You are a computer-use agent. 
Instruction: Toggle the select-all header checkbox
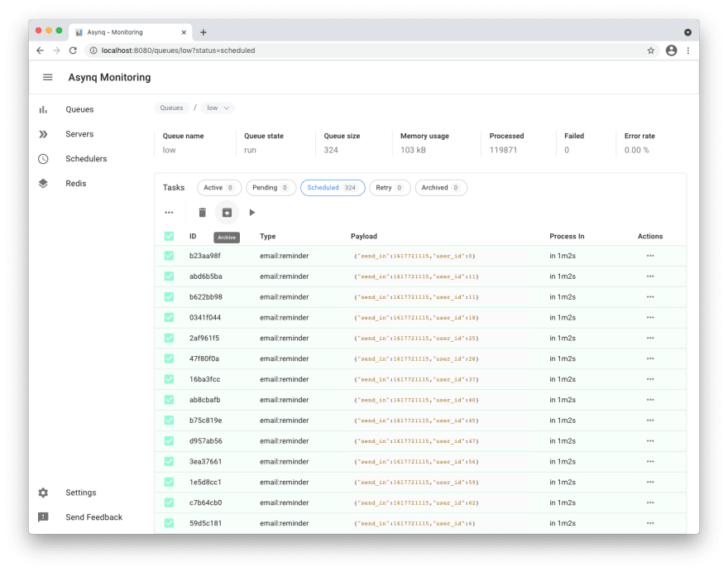click(169, 236)
